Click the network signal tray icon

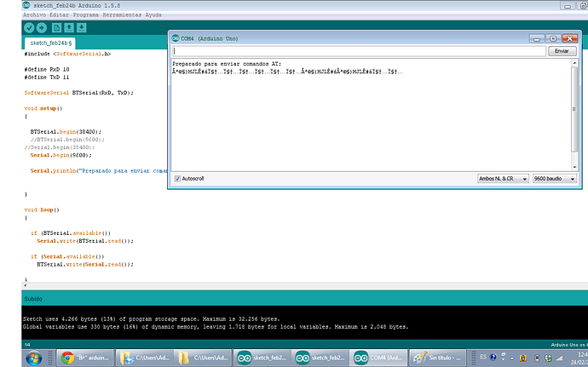tap(559, 358)
